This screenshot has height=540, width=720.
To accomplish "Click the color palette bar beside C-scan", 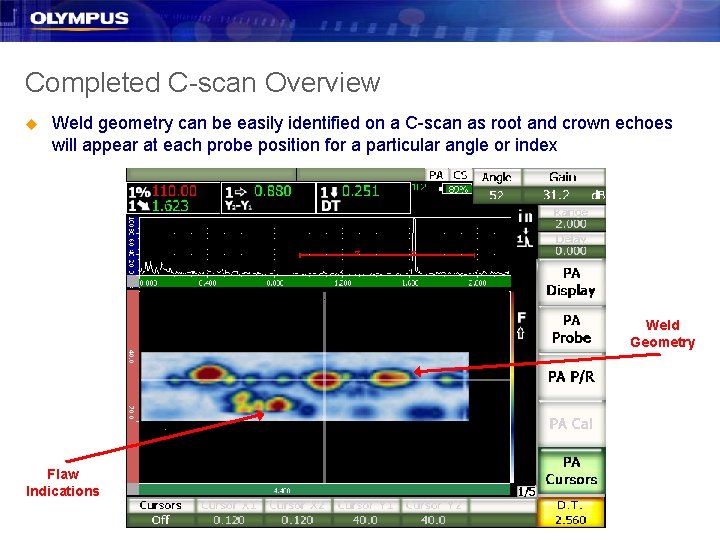I will click(511, 387).
